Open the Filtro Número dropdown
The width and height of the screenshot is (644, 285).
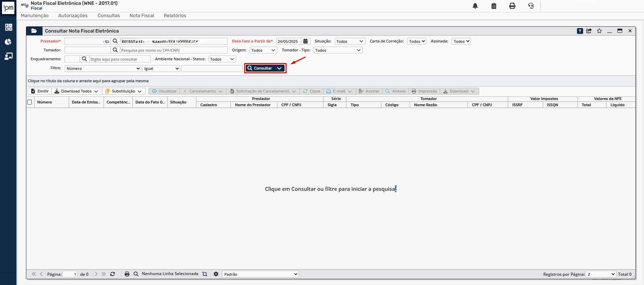tap(103, 69)
